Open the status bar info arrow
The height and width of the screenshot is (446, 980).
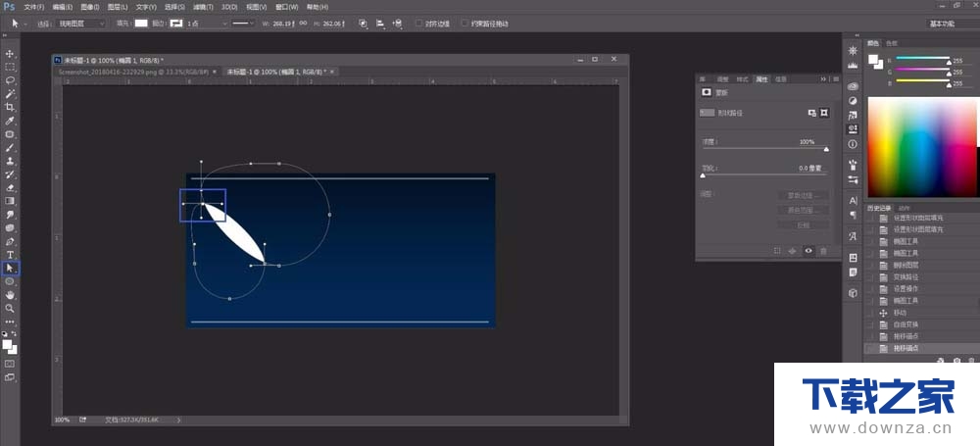point(178,421)
